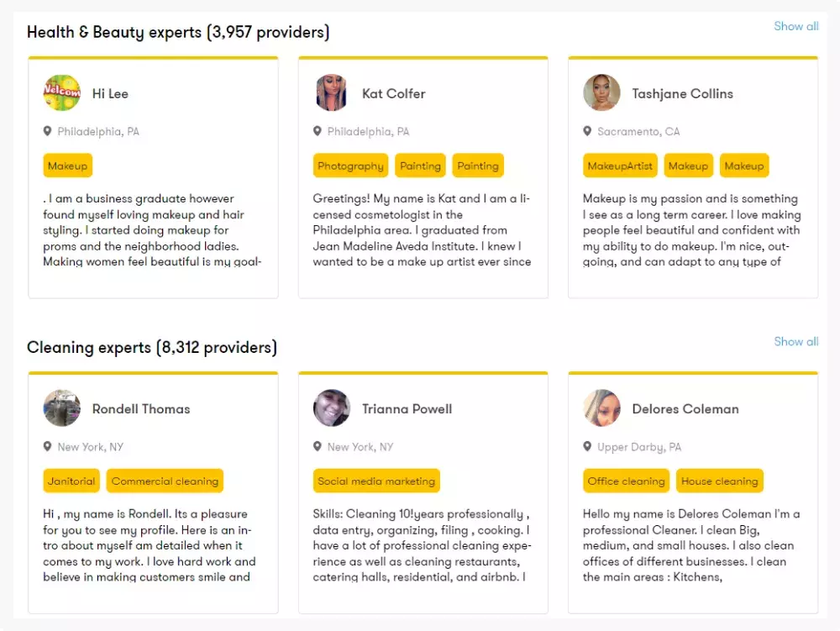Select the Photography tag on Kat's card
Image resolution: width=840 pixels, height=631 pixels.
point(350,166)
